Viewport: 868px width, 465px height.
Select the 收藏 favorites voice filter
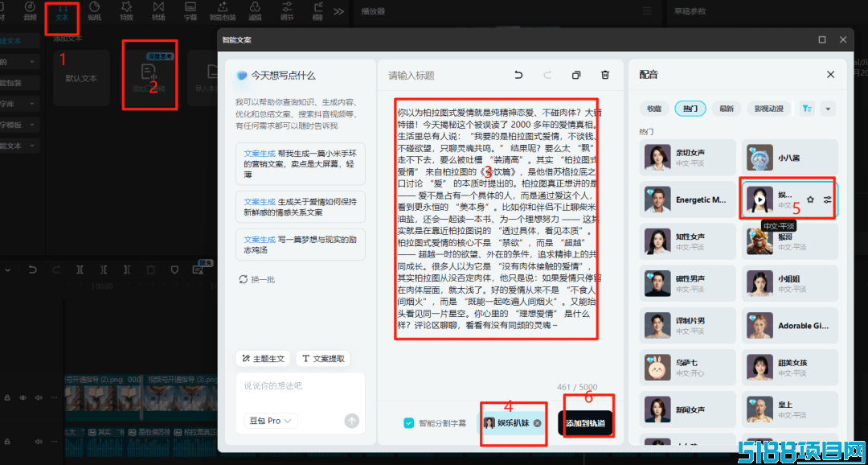(654, 109)
